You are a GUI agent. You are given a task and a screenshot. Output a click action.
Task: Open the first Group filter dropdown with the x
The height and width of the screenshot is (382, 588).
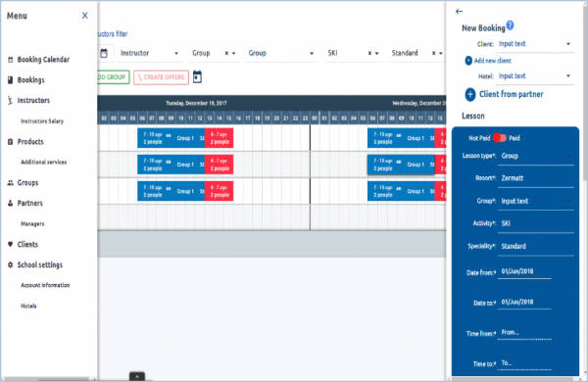pyautogui.click(x=214, y=53)
